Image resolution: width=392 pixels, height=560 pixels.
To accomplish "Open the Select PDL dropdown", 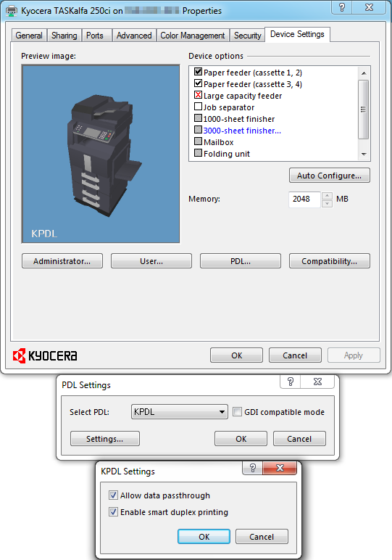I will [x=180, y=412].
